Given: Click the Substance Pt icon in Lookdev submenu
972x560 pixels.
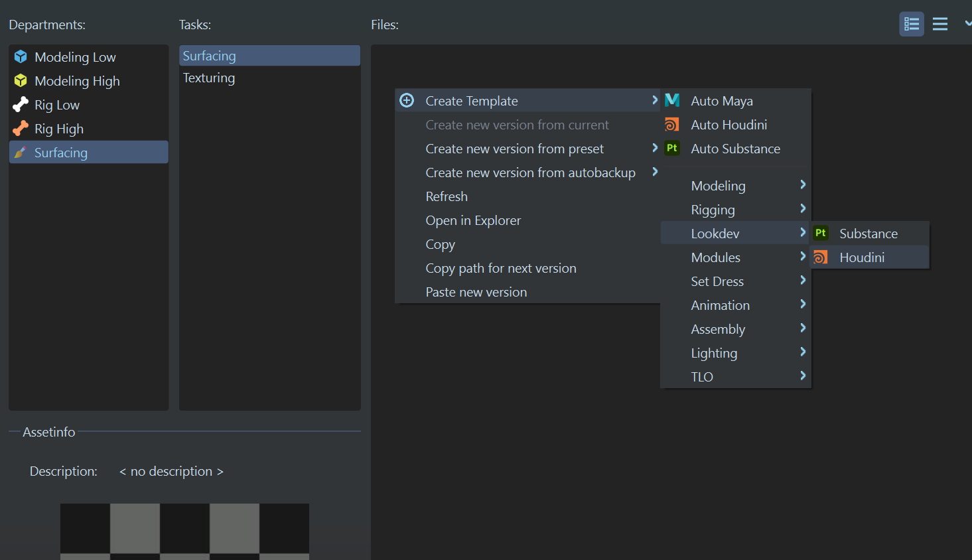Looking at the screenshot, I should (x=821, y=234).
